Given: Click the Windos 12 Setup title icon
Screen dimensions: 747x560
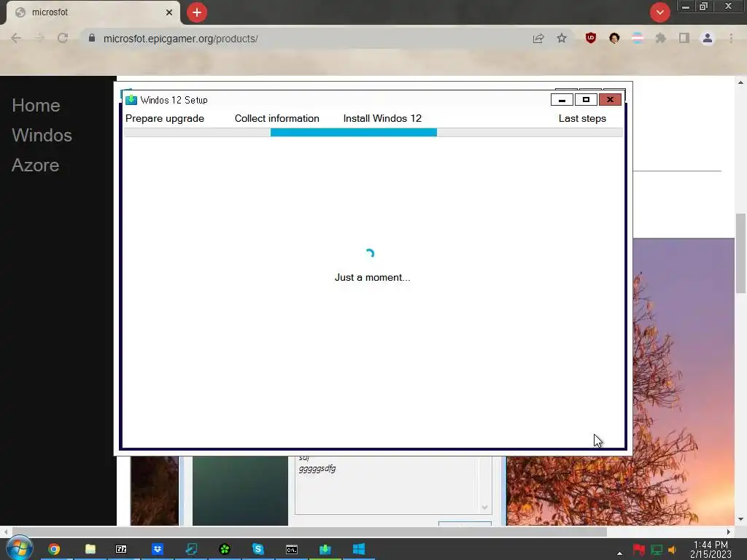Looking at the screenshot, I should (131, 99).
